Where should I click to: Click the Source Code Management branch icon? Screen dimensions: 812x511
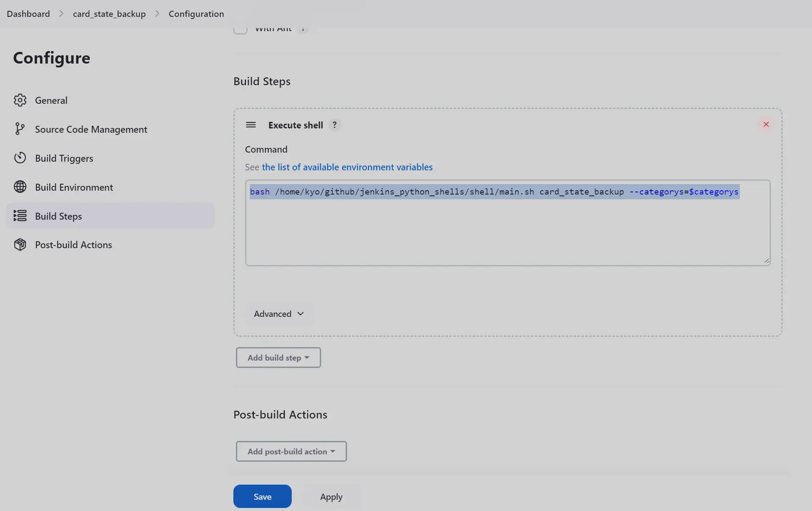pos(20,129)
